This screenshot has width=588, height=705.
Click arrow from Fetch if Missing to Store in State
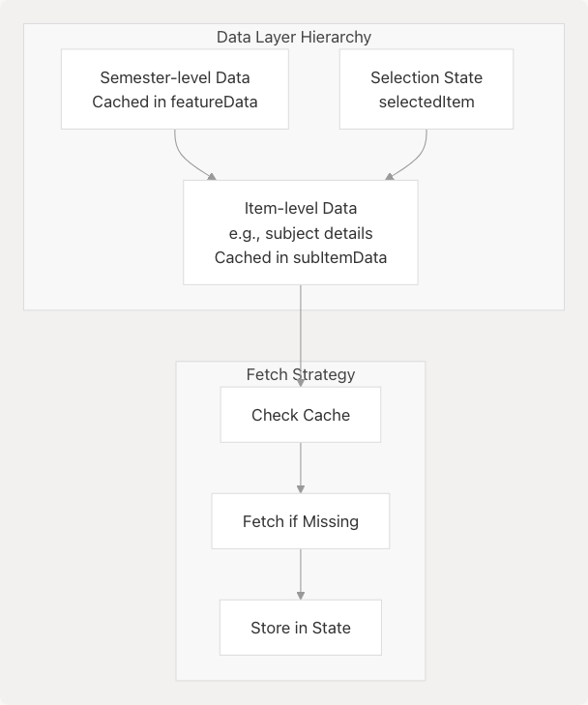tap(301, 573)
